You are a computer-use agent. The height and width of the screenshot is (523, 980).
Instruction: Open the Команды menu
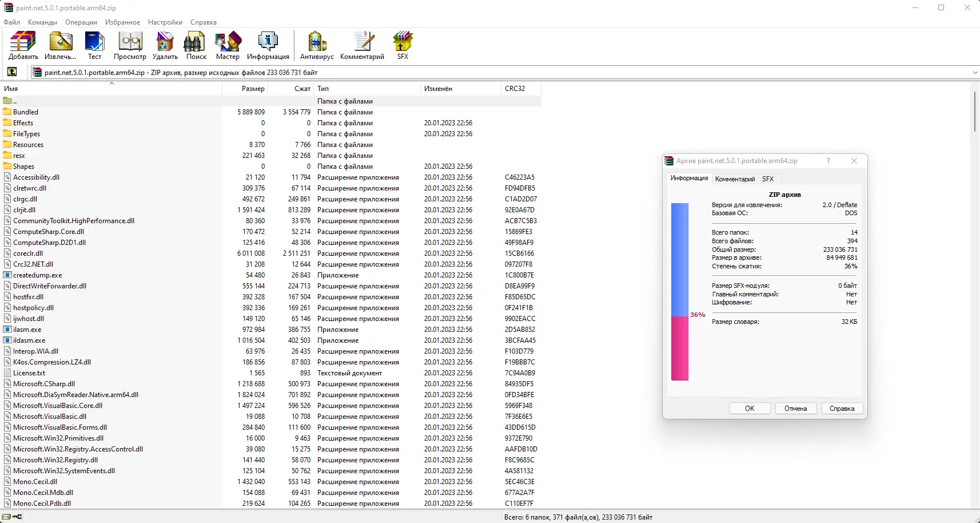point(42,22)
